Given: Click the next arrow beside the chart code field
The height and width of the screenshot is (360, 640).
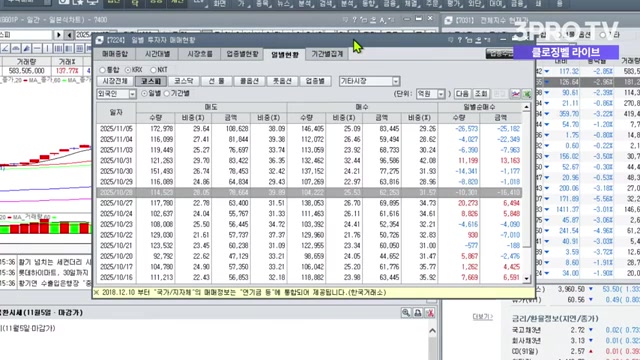Looking at the screenshot, I should 58,35.
